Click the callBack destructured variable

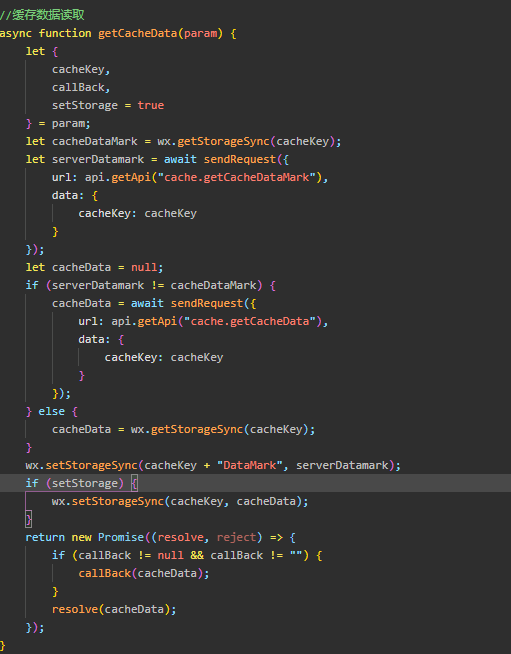pyautogui.click(x=78, y=87)
